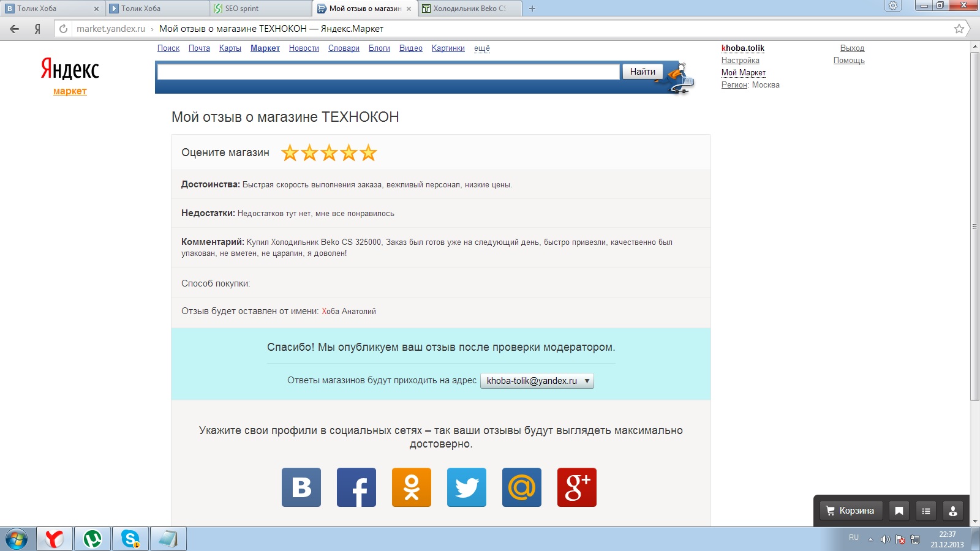The image size is (980, 551).
Task: Select the first rating star
Action: tap(290, 152)
